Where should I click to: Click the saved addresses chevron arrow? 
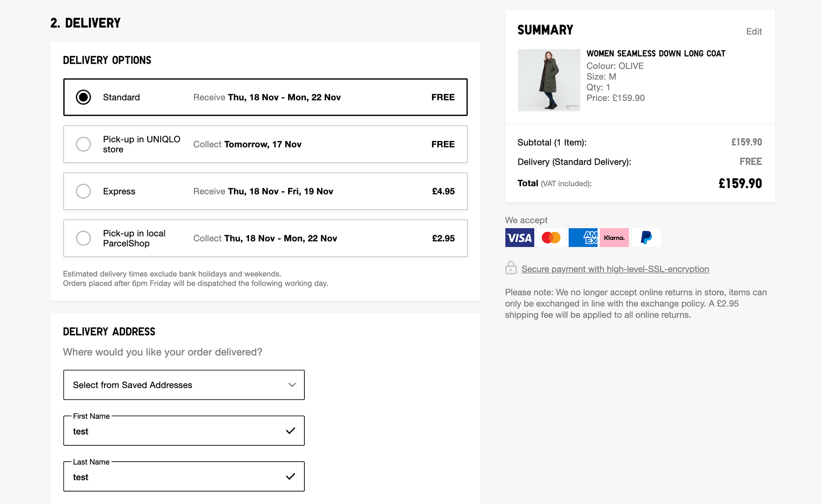click(x=292, y=385)
